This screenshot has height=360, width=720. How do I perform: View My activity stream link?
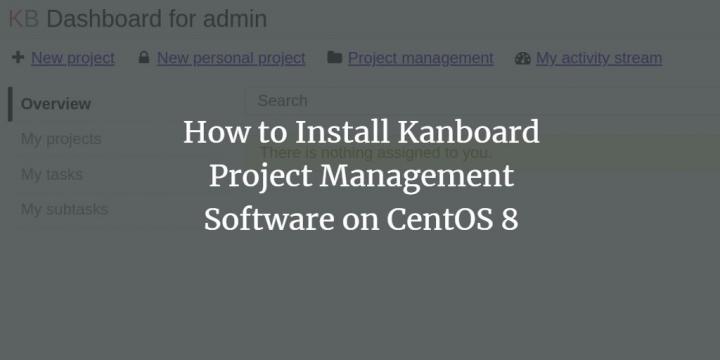pyautogui.click(x=599, y=58)
